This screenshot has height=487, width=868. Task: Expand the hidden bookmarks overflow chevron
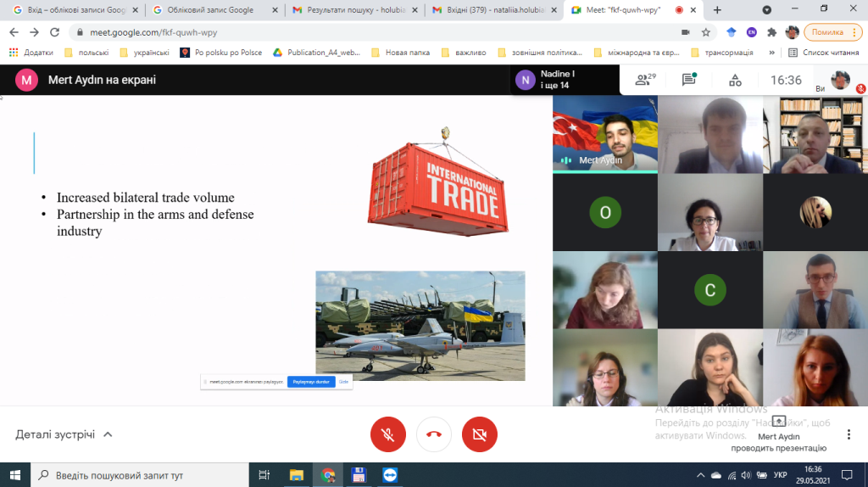click(x=772, y=52)
